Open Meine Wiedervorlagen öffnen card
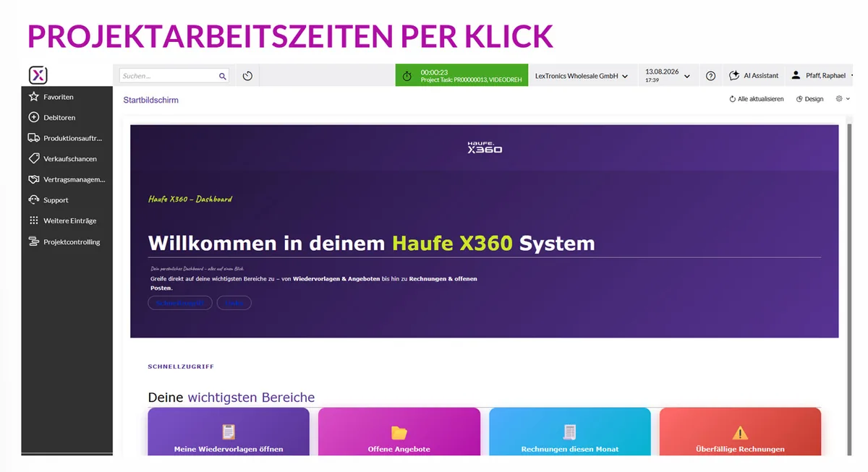Viewport: 868px width, 472px height. [x=229, y=432]
